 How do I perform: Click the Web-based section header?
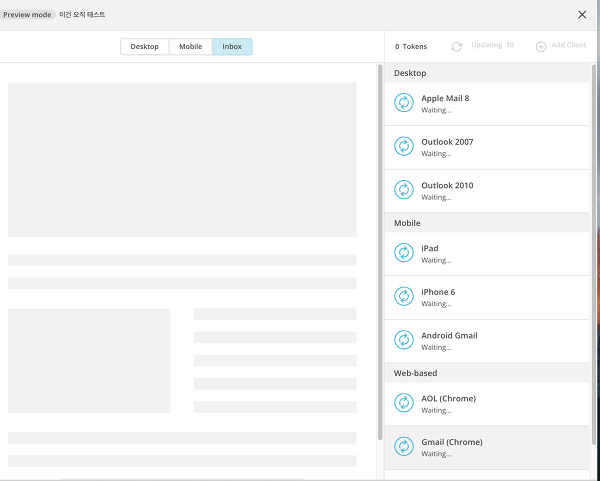[x=487, y=373]
